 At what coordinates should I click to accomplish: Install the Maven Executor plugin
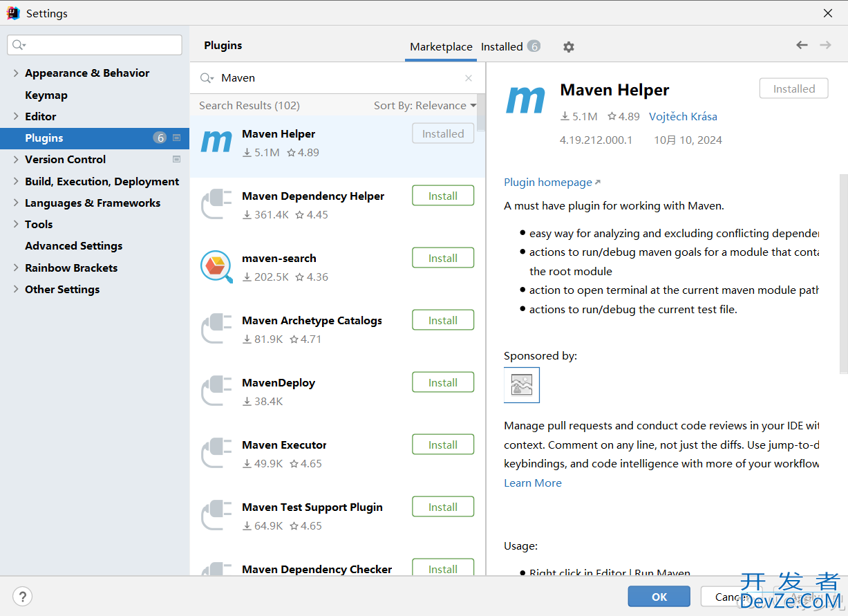[x=443, y=445]
